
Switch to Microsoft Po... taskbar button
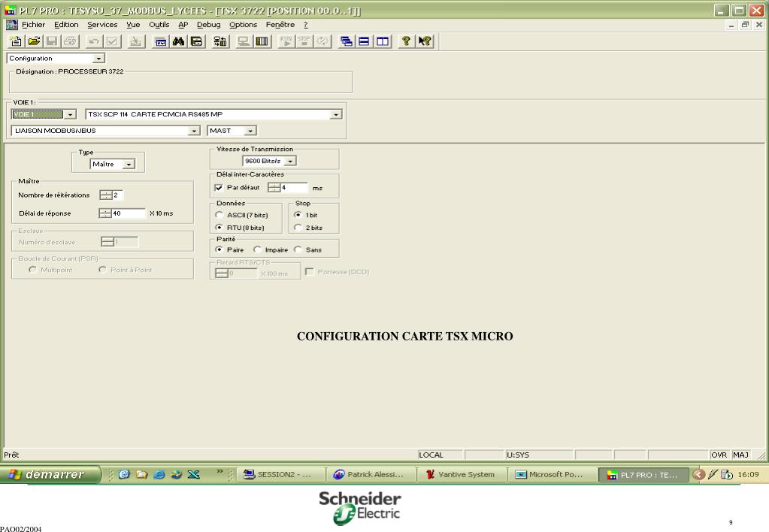point(552,474)
